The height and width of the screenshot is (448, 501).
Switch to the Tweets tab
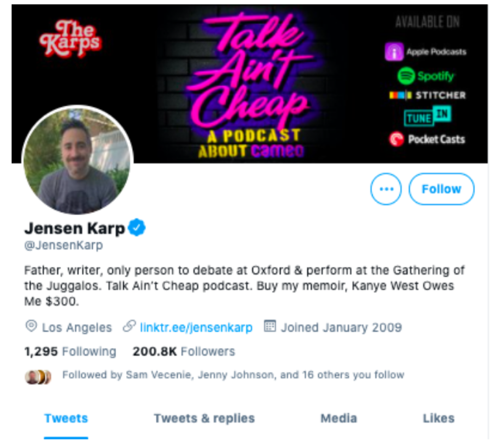tap(66, 418)
